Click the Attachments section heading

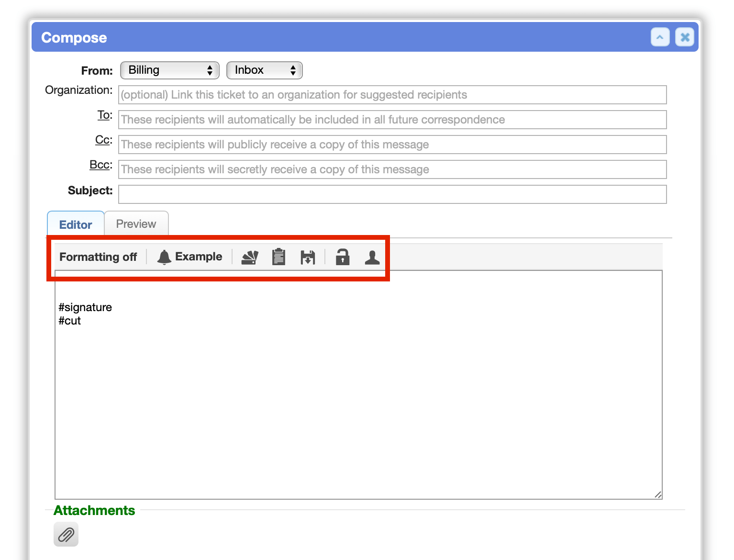94,510
